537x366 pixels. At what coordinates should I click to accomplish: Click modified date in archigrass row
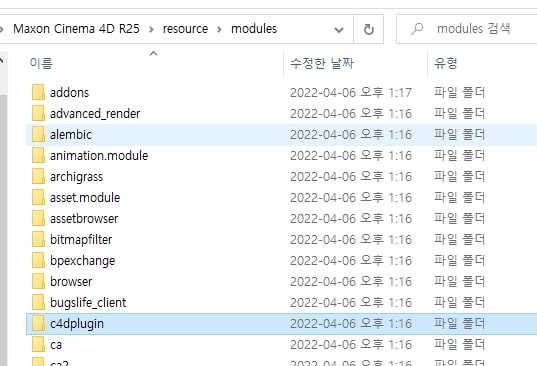point(351,177)
